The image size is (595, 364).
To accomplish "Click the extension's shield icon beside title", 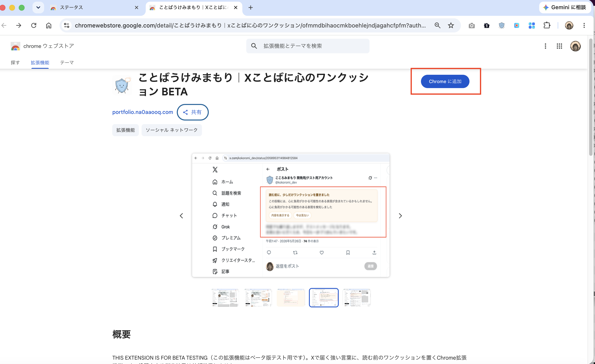I will coord(122,85).
